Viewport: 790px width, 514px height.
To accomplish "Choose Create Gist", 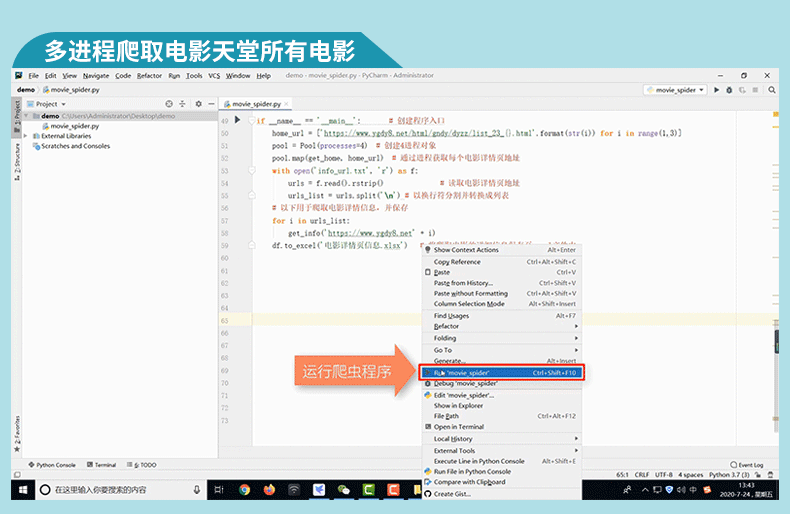I will click(x=502, y=494).
